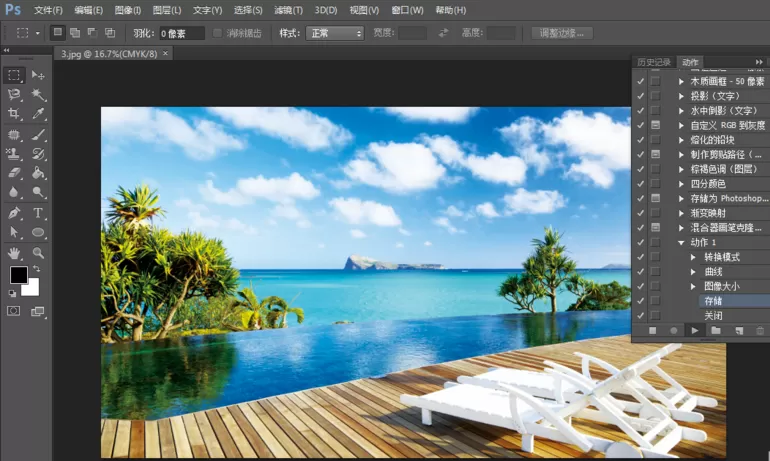Activate the Hand tool

coord(14,253)
